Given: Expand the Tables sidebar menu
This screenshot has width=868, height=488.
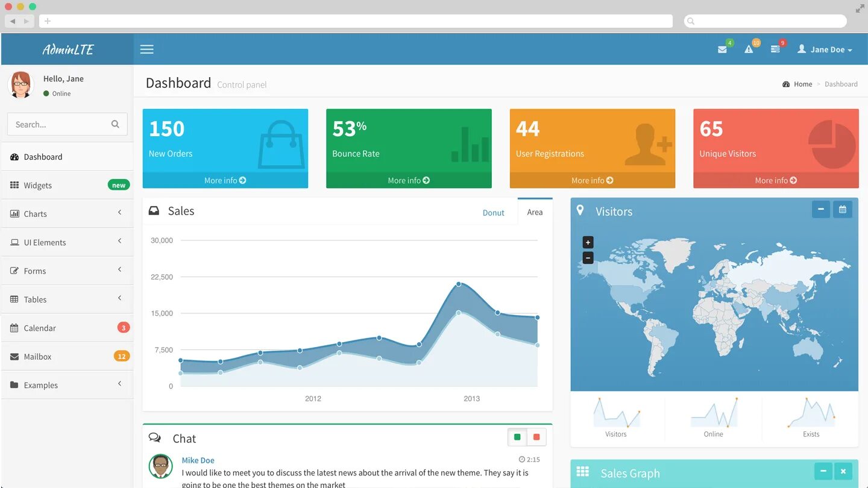Looking at the screenshot, I should click(67, 299).
